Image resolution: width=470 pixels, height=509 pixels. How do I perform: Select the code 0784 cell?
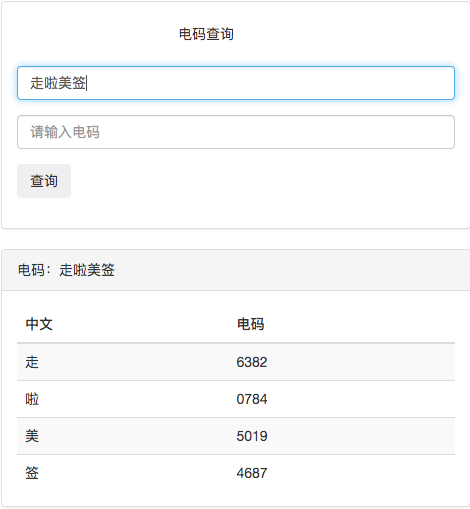[252, 399]
